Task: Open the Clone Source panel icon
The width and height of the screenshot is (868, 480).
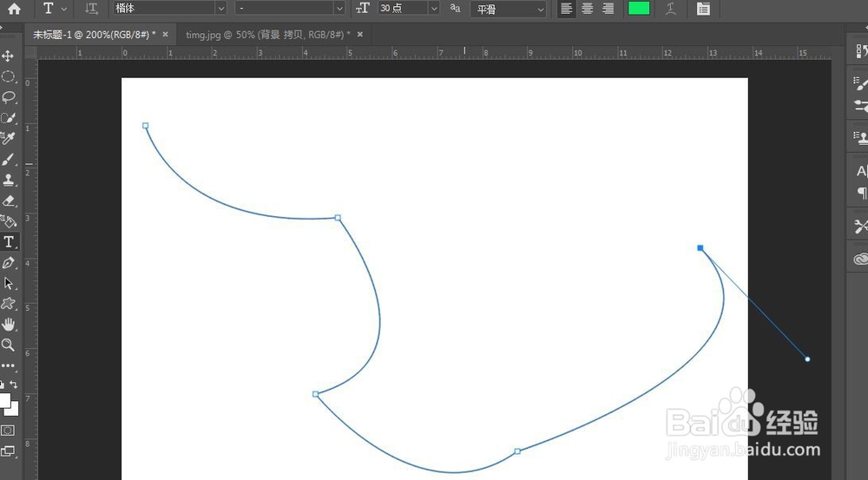Action: (861, 137)
